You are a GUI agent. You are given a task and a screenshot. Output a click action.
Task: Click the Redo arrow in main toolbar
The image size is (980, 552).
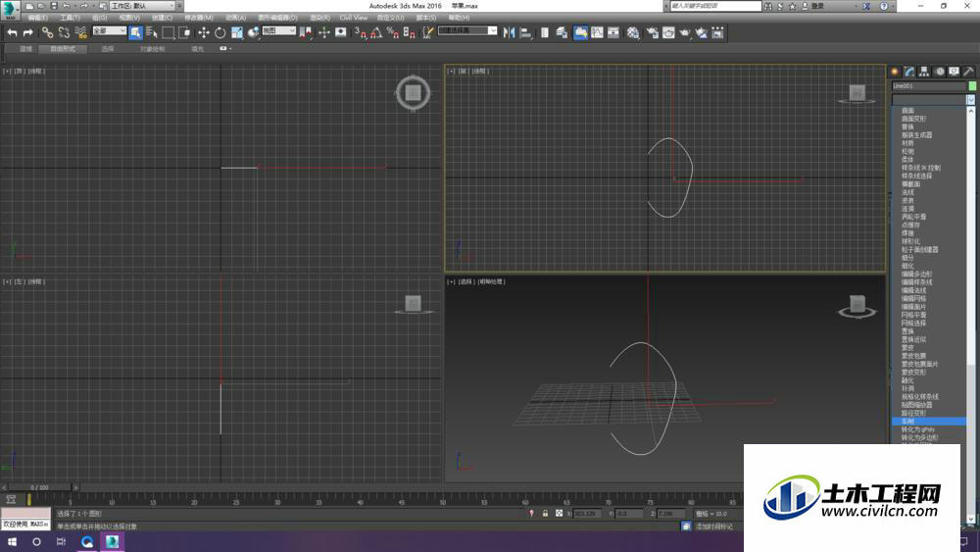[28, 32]
